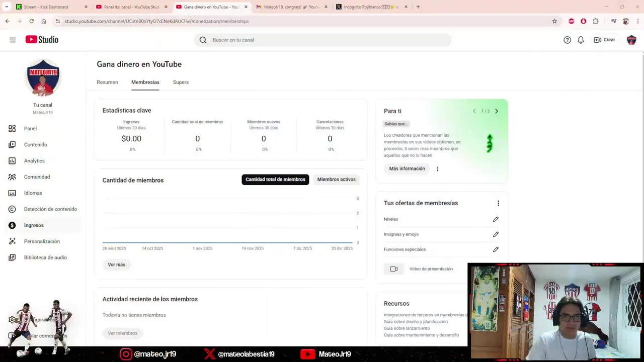Switch to the Membresías tab
644x362 pixels.
click(145, 82)
